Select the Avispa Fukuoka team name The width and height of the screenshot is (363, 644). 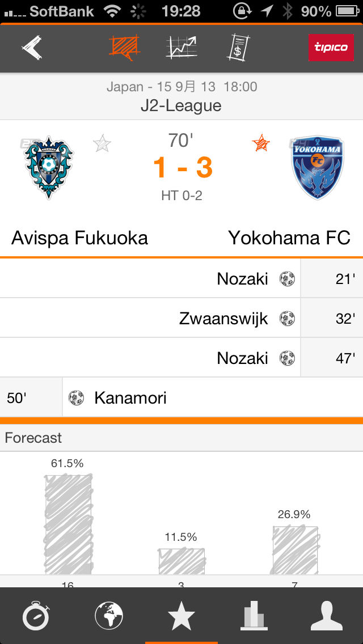coord(79,238)
